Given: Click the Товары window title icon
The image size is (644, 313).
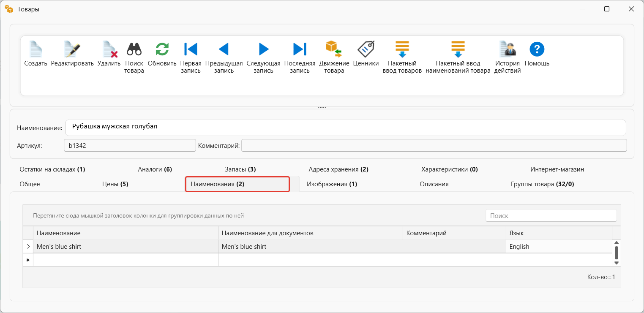Looking at the screenshot, I should [9, 9].
